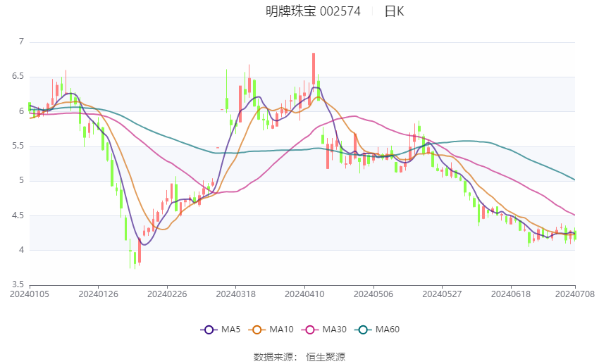
Task: Click the 6.5 price axis label
Action: point(18,76)
